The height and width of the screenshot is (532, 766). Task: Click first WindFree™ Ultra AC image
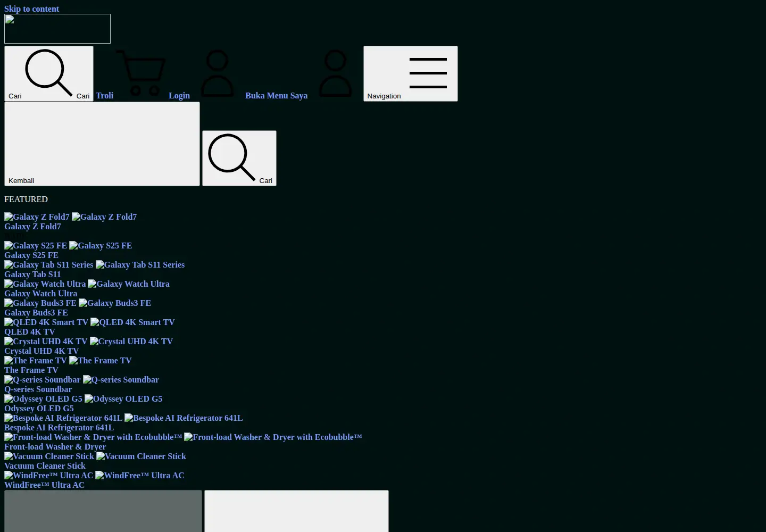tap(48, 476)
